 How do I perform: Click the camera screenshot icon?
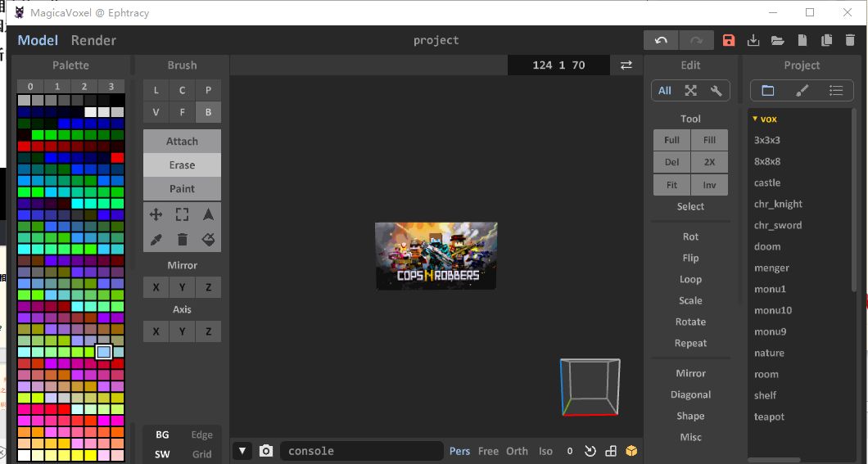266,451
